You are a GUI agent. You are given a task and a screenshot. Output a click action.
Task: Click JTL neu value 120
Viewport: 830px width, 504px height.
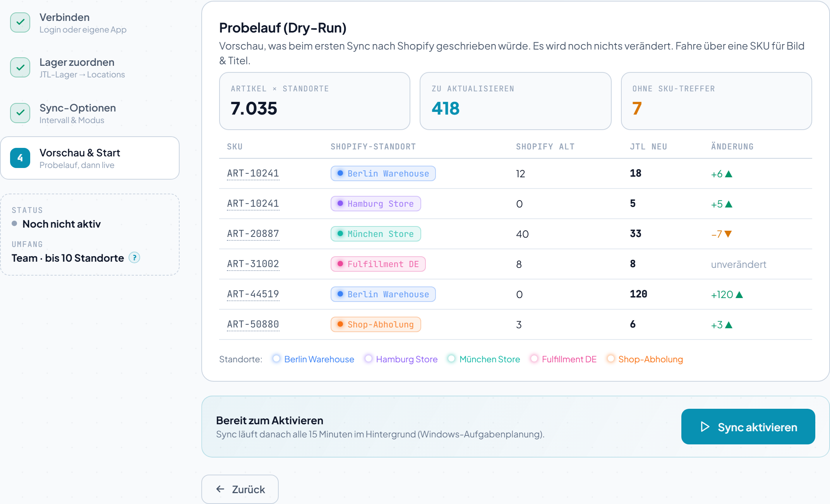[x=638, y=294]
